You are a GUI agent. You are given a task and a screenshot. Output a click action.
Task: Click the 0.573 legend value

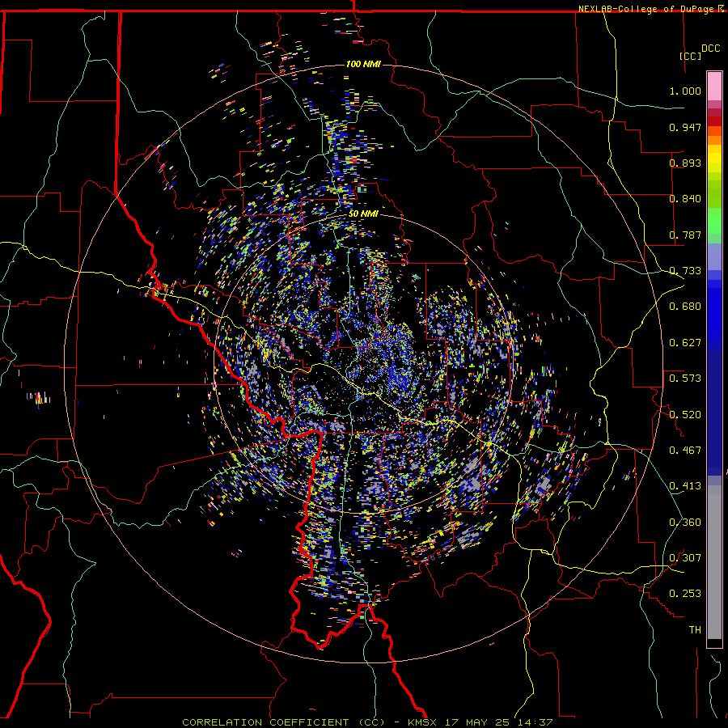point(685,379)
